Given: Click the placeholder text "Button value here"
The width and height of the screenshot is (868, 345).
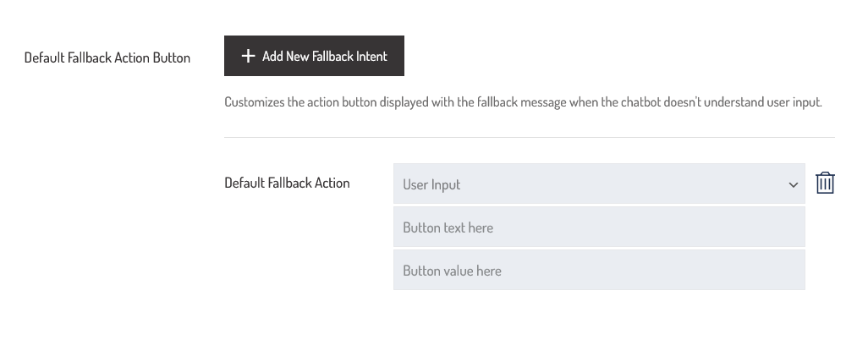Looking at the screenshot, I should 452,271.
